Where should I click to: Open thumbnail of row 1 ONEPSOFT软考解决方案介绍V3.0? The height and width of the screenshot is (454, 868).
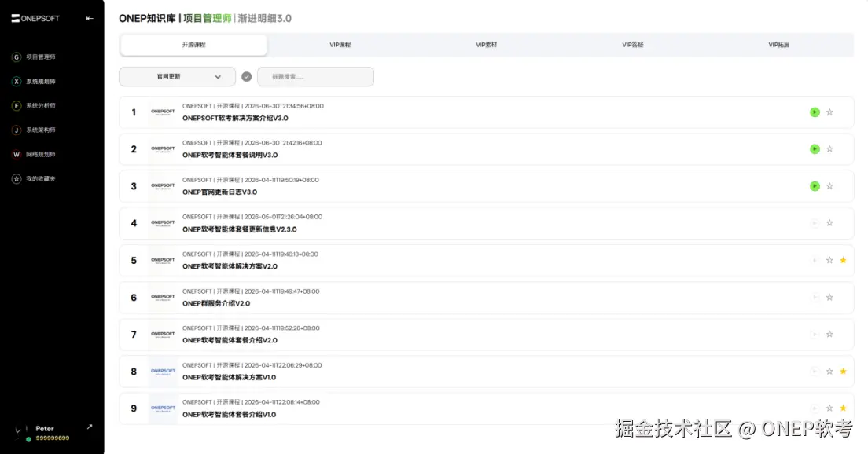click(x=163, y=112)
